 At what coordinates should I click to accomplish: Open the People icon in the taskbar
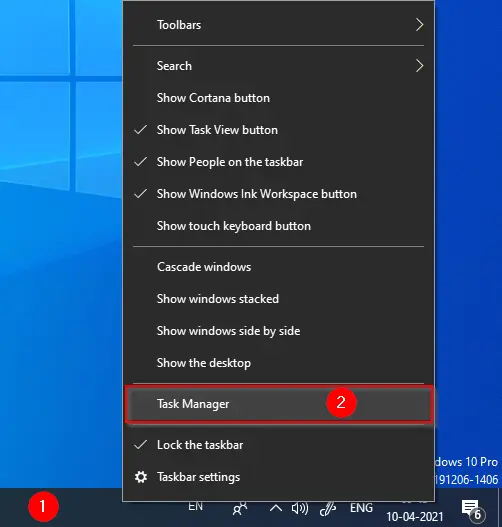[x=240, y=509]
